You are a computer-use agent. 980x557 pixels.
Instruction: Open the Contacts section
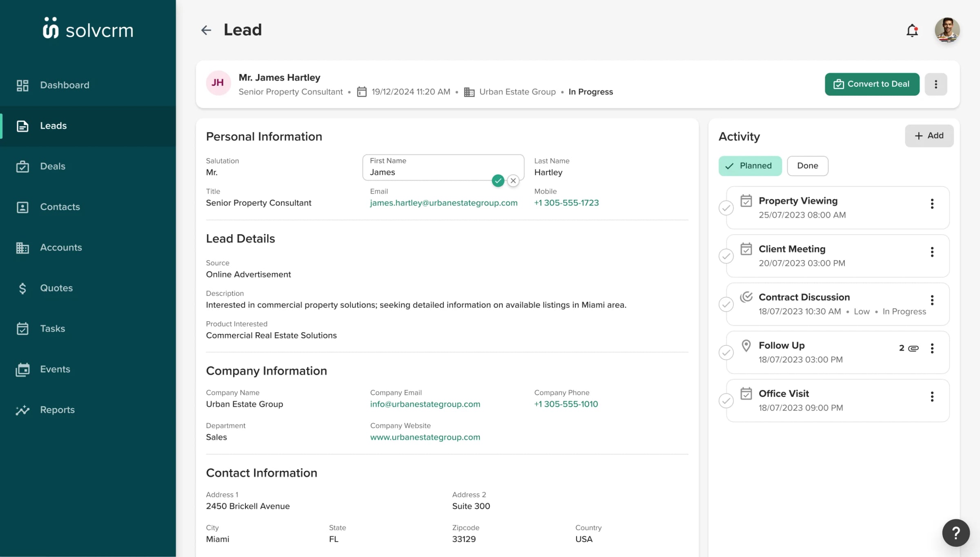coord(87,207)
